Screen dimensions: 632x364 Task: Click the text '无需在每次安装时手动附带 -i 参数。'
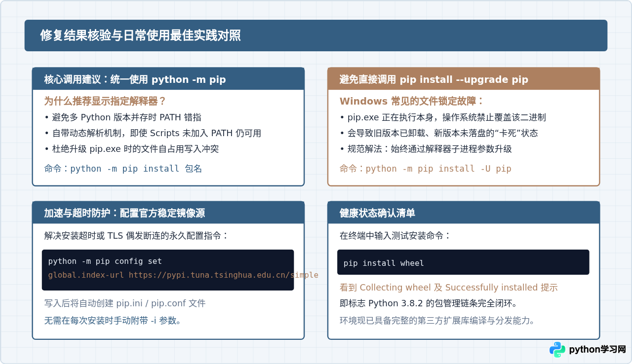[113, 320]
